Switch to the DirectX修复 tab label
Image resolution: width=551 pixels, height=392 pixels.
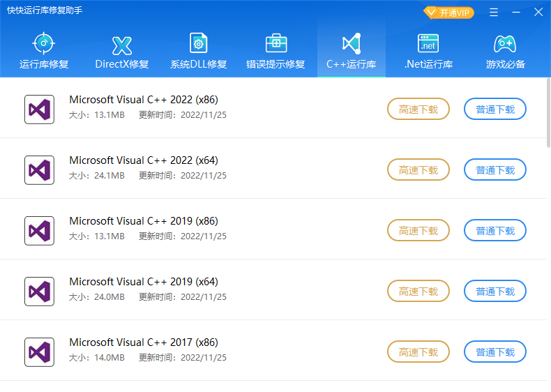pos(122,64)
